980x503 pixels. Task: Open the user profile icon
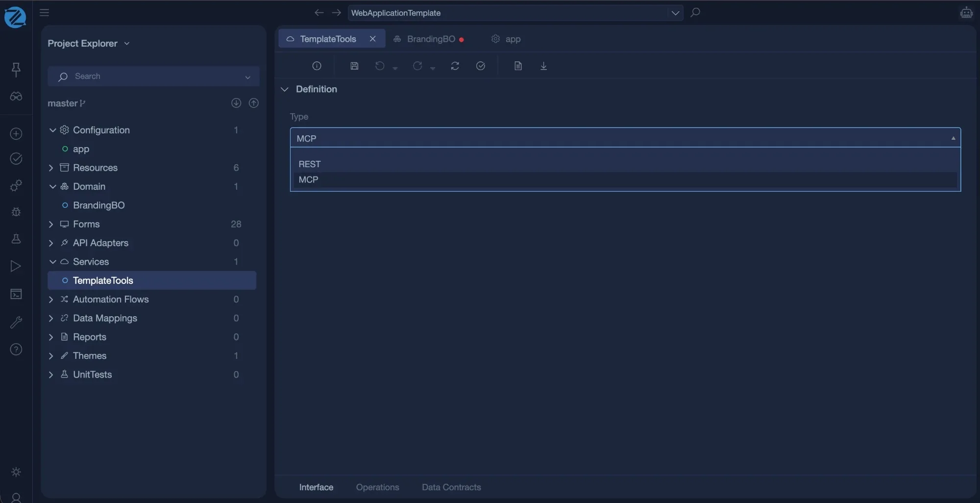(16, 498)
